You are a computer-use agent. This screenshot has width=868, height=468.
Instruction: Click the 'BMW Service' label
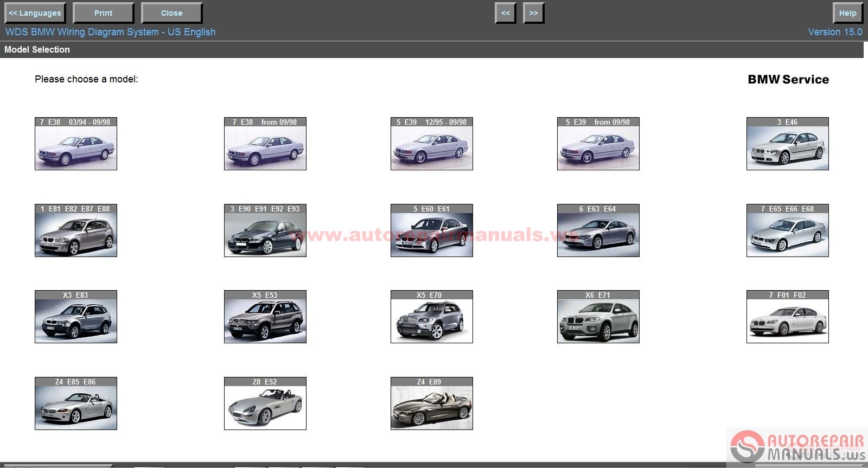pos(788,79)
